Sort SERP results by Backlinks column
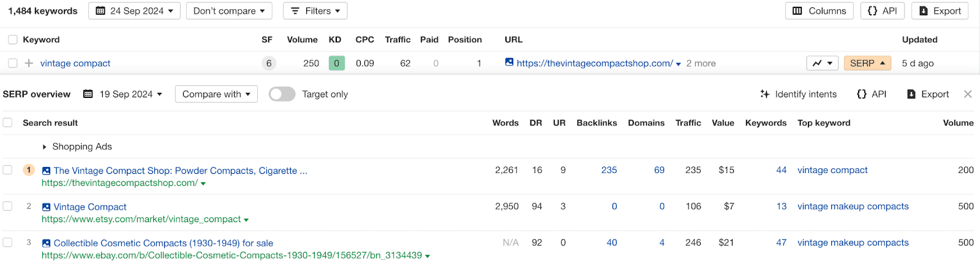The width and height of the screenshot is (980, 263). [597, 123]
